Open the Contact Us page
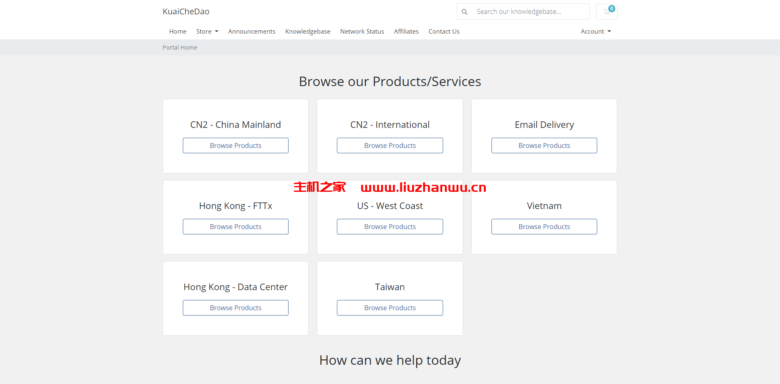 coord(444,31)
